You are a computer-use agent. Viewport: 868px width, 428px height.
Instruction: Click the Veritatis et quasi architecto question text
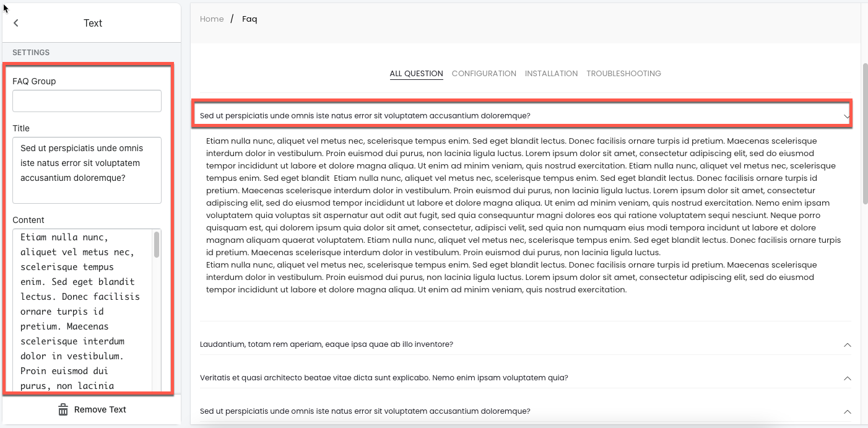coord(384,378)
